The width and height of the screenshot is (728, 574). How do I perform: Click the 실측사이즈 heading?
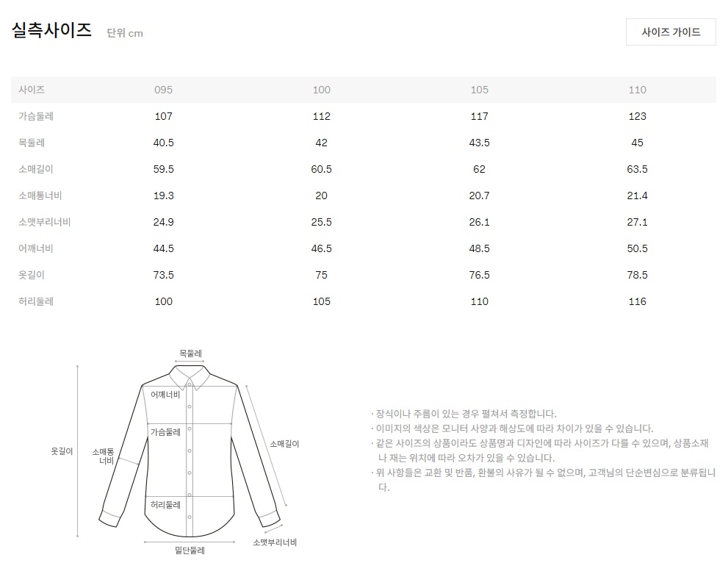click(51, 31)
